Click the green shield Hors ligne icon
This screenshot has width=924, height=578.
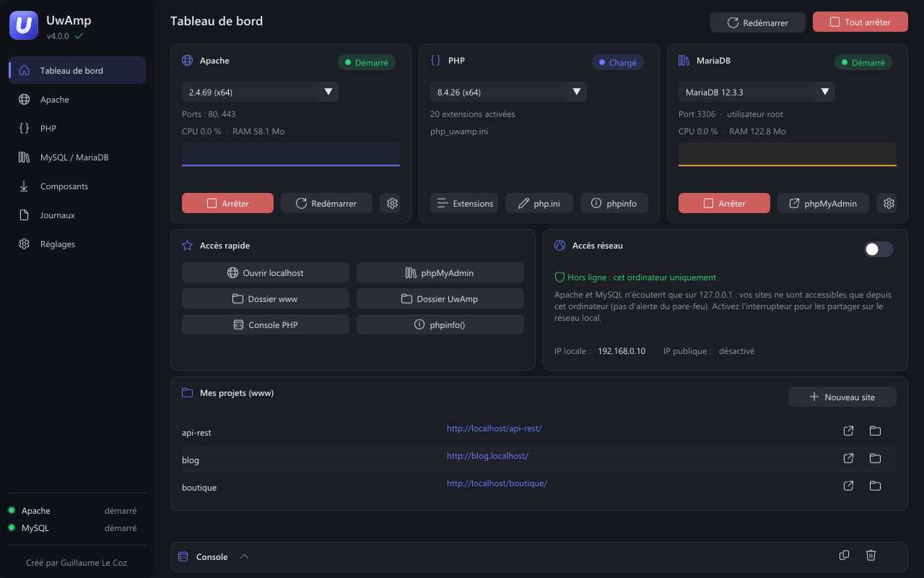pyautogui.click(x=559, y=277)
